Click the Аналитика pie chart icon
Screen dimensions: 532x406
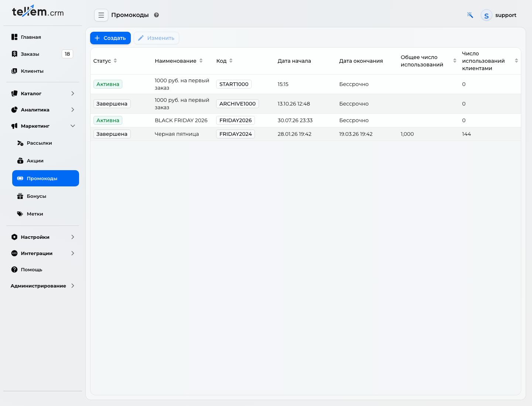(14, 110)
